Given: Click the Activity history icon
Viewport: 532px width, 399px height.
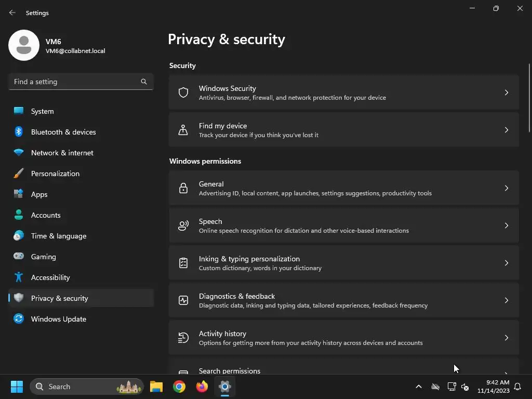Looking at the screenshot, I should point(183,338).
